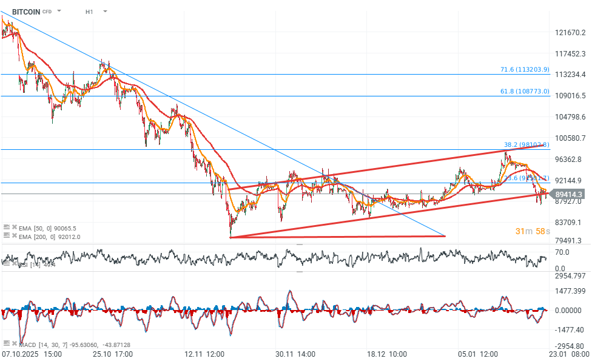Select the 61.8 Fibonacci level label
The height and width of the screenshot is (364, 592).
coord(526,91)
